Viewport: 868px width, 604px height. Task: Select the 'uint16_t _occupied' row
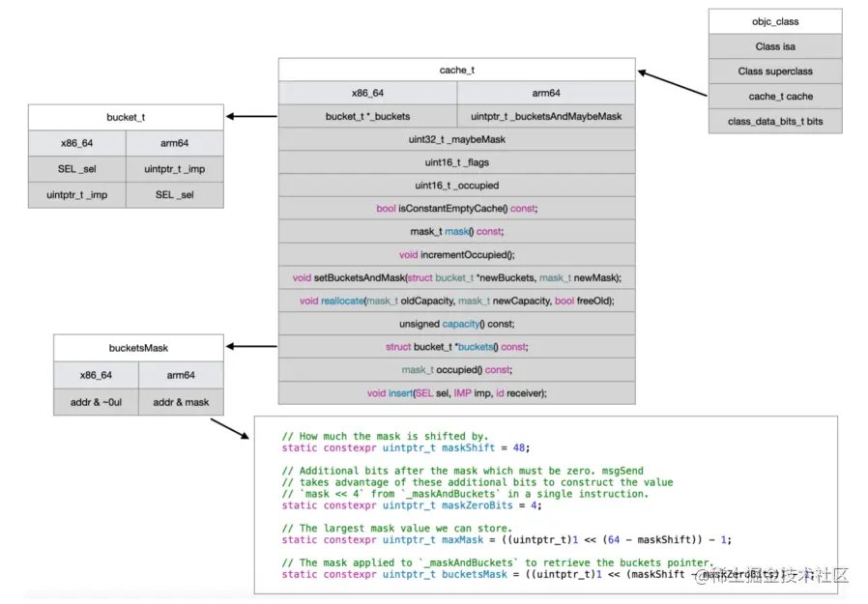coord(456,186)
